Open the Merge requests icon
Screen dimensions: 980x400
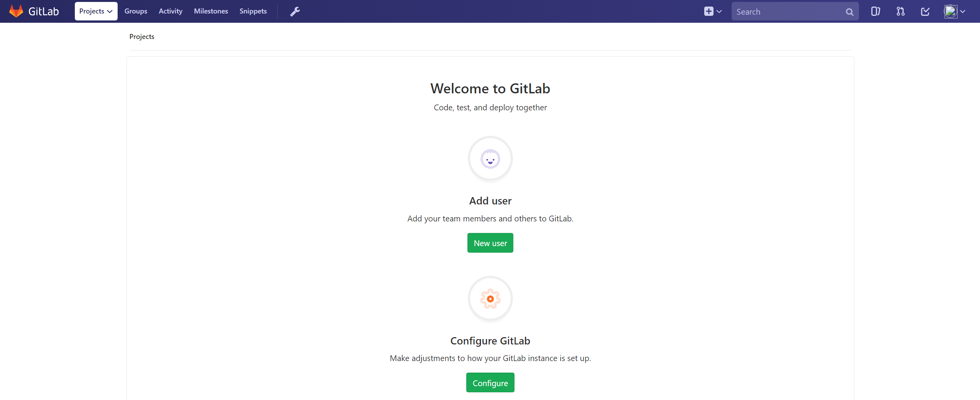901,12
